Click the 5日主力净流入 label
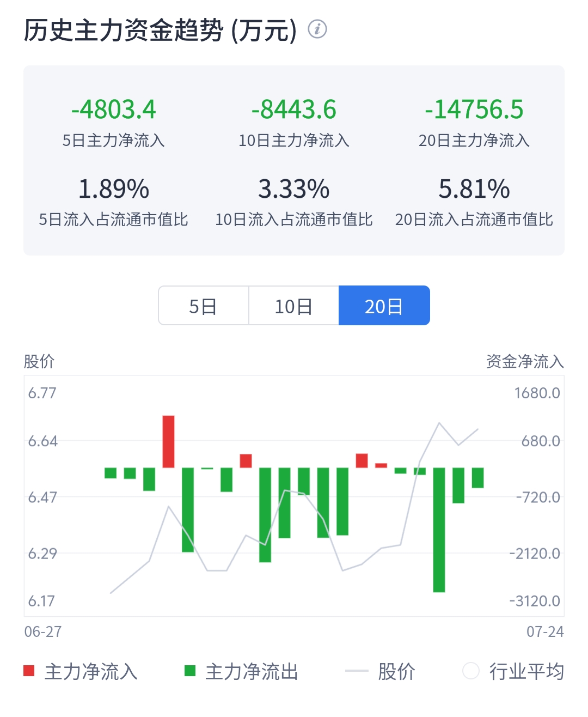 point(113,141)
